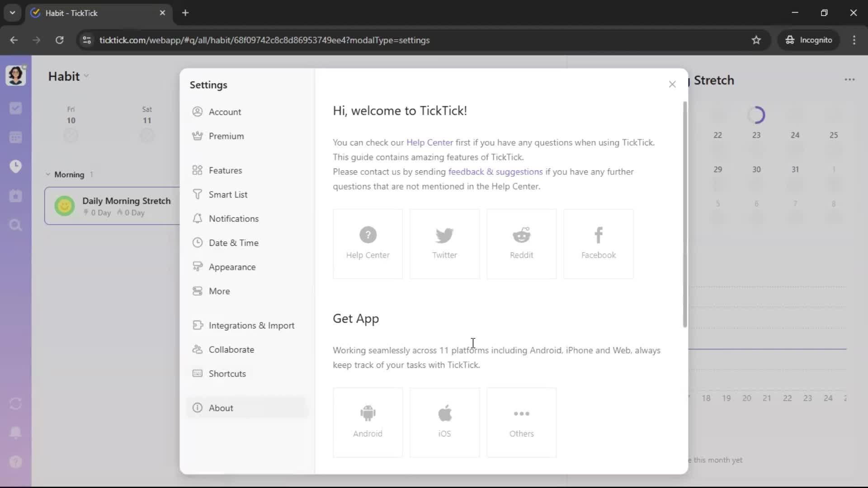Viewport: 868px width, 488px height.
Task: Open the Reddit icon card
Action: 521,244
